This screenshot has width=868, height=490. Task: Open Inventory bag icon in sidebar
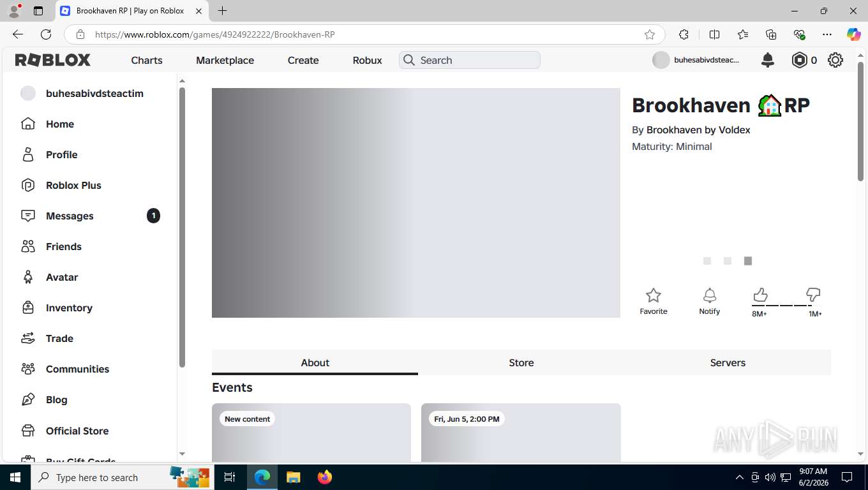click(28, 308)
